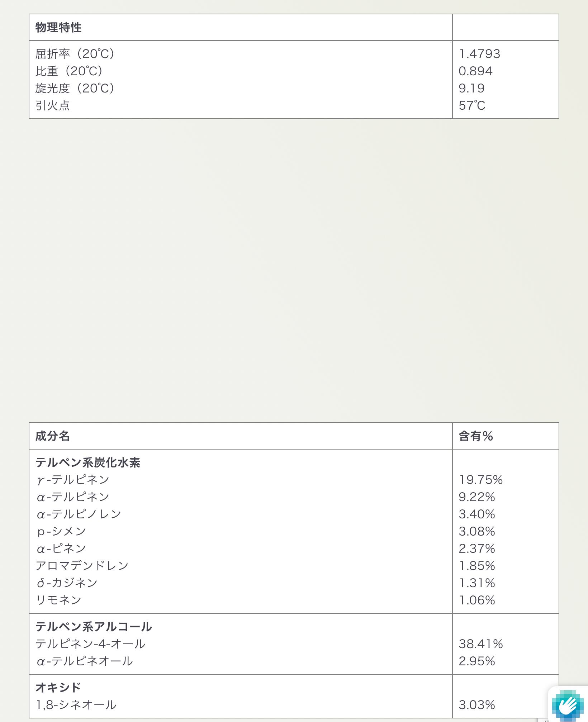This screenshot has width=588, height=722.
Task: Click the 物理特性 table header
Action: [58, 28]
